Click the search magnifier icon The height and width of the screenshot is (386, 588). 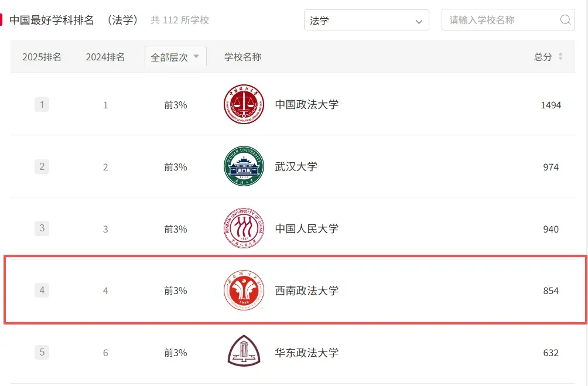(565, 20)
